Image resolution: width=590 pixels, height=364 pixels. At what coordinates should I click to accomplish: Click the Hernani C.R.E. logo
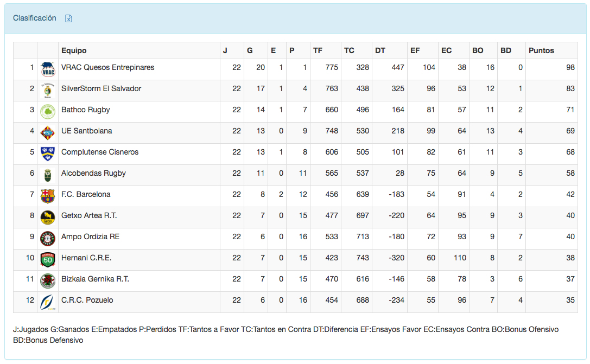tap(48, 259)
